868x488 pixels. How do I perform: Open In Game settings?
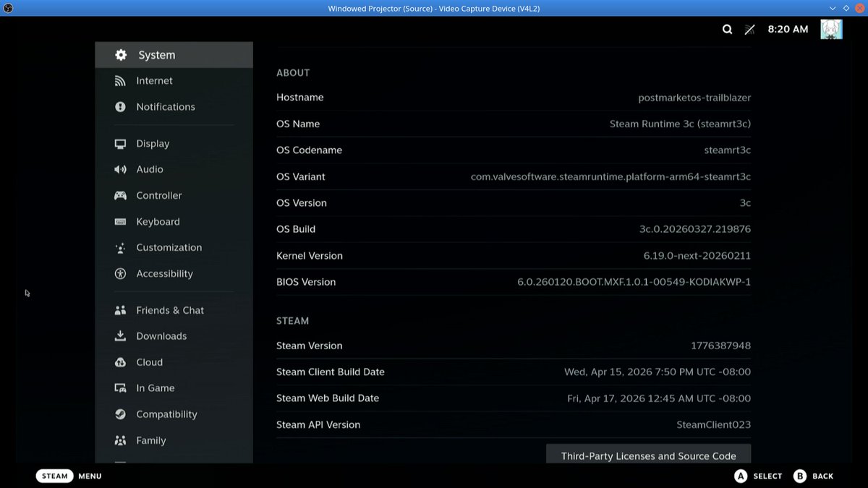[x=174, y=388]
